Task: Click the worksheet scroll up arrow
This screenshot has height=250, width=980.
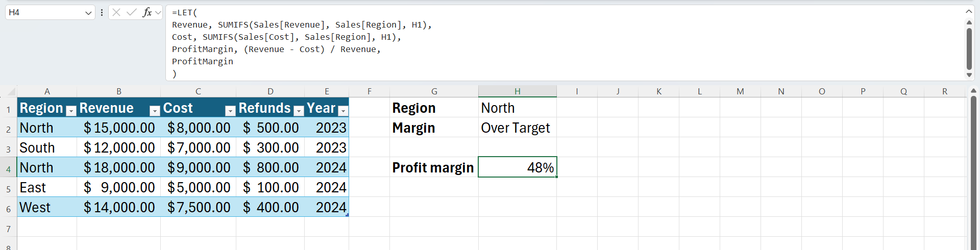Action: point(973,91)
